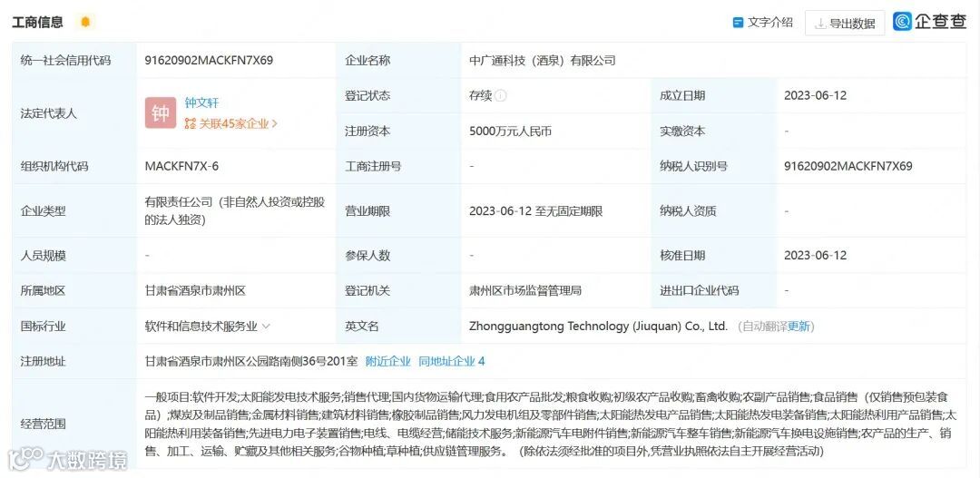Open 关联45家企业 related companies link
Image resolution: width=980 pixels, height=478 pixels.
[231, 123]
